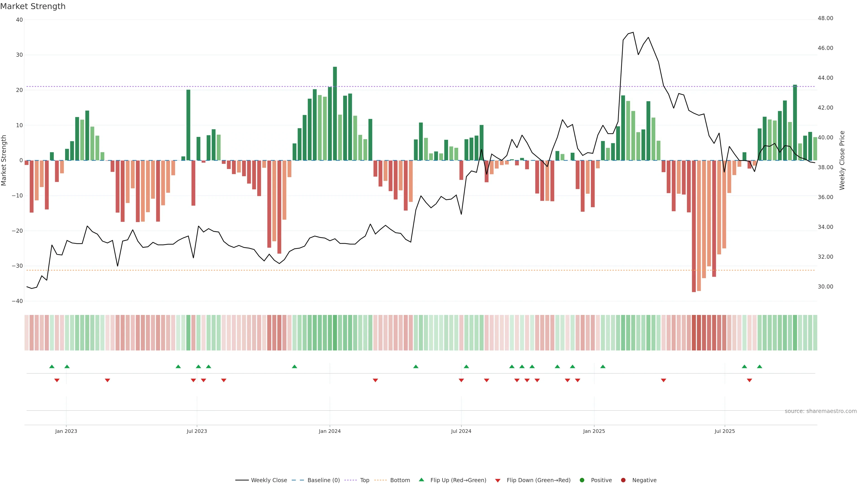868x488 pixels.
Task: Click the Jul 2023 x-axis label
Action: [x=197, y=431]
